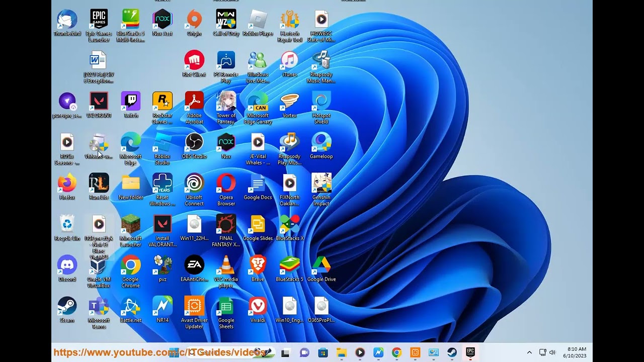Select BlueStacks 5 Multi-Instance desktop icon
The image size is (644, 362).
pos(130,25)
